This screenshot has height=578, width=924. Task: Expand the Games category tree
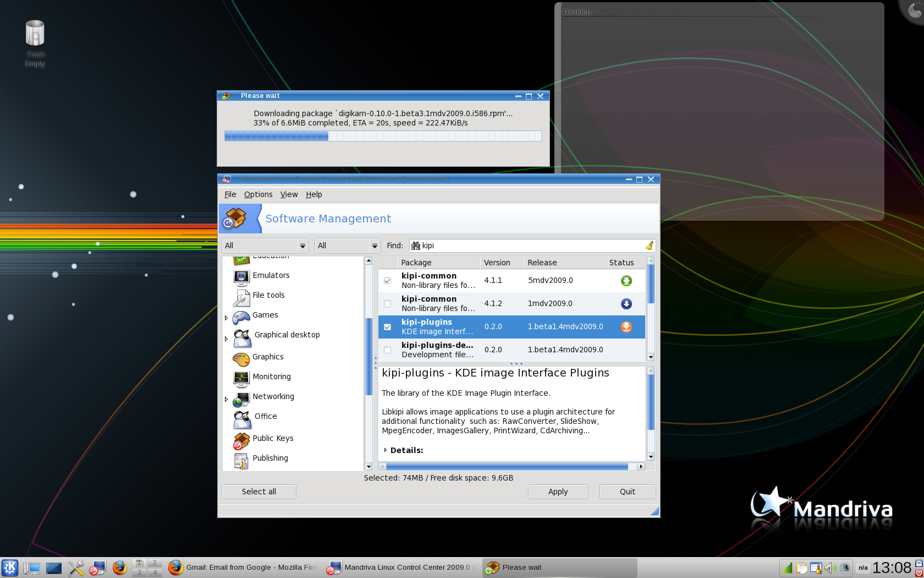226,318
